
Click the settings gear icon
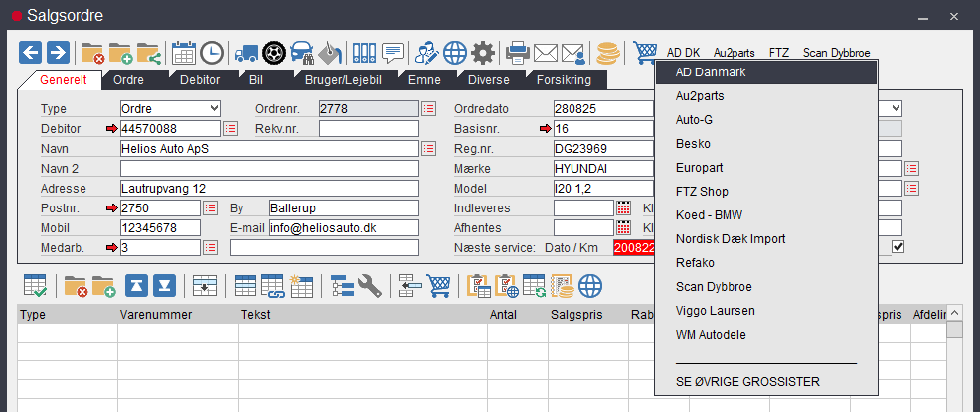(483, 53)
